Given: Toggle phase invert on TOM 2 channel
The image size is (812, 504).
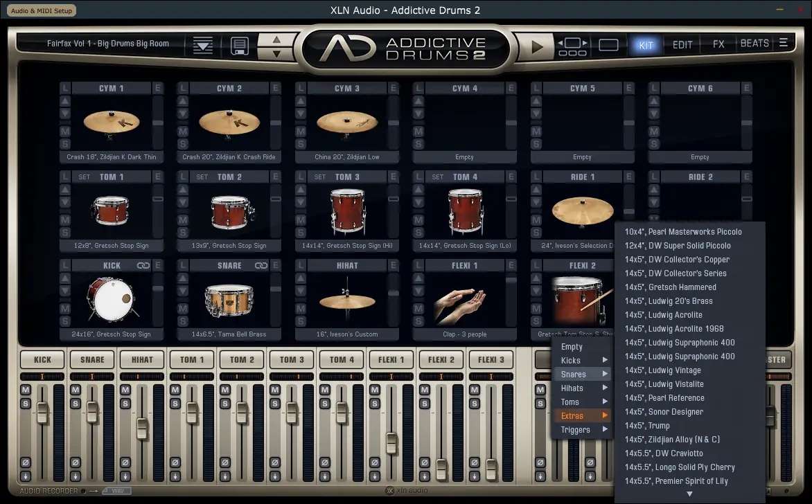Looking at the screenshot, I should coord(224,462).
